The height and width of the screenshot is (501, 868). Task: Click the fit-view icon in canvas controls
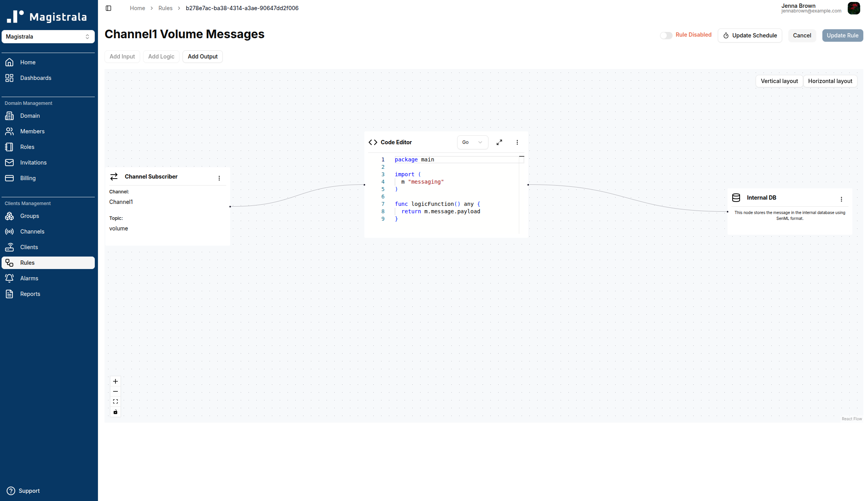point(115,401)
